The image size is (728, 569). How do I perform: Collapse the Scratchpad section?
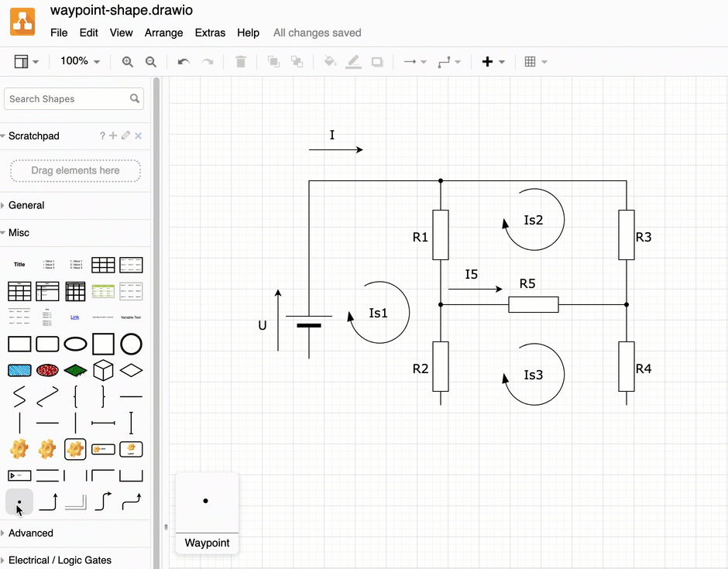click(x=7, y=135)
